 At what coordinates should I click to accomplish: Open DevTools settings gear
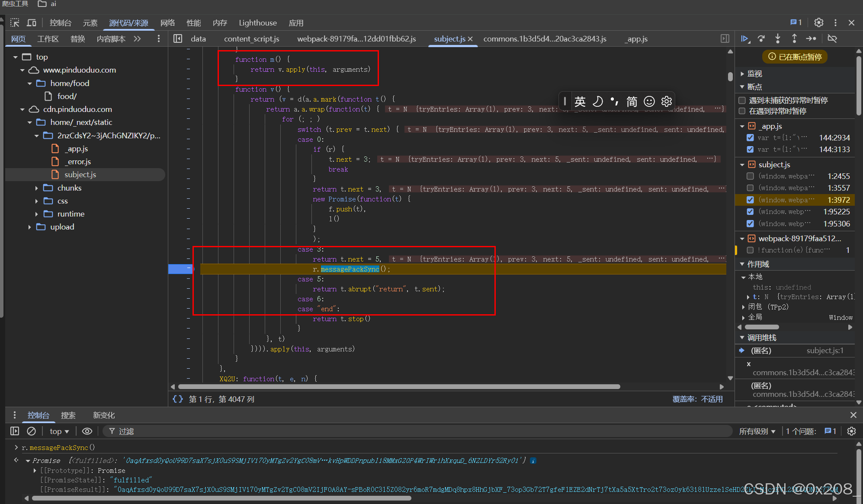pyautogui.click(x=818, y=22)
